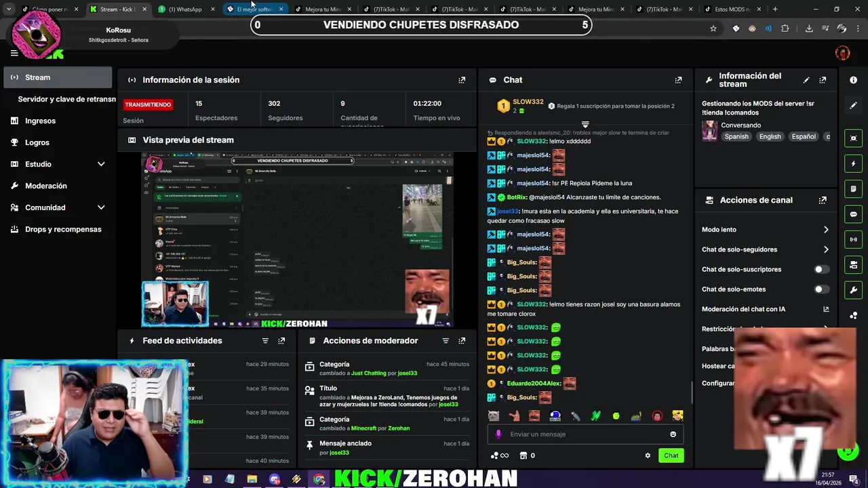The height and width of the screenshot is (488, 868).
Task: Select the white cat emote in quick emotes
Action: (494, 415)
